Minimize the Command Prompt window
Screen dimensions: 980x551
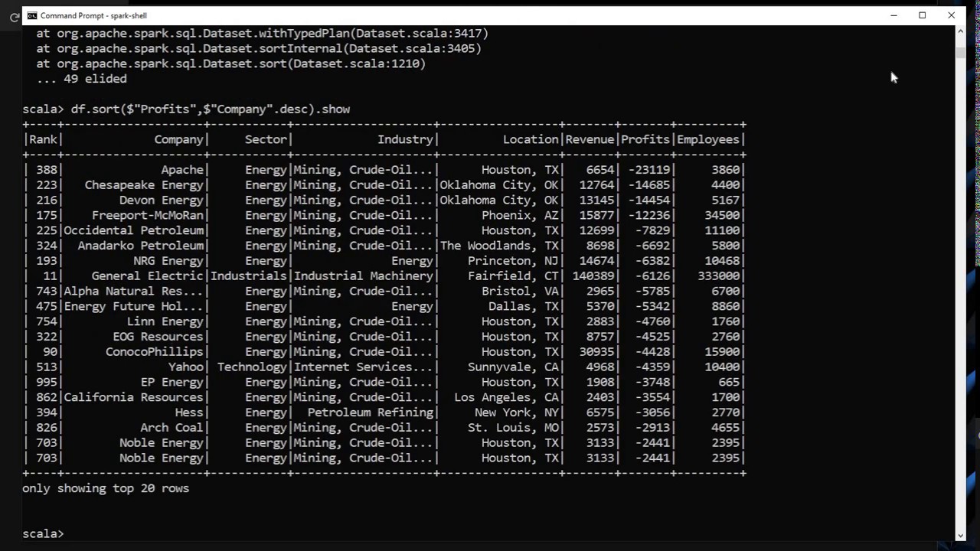(893, 15)
